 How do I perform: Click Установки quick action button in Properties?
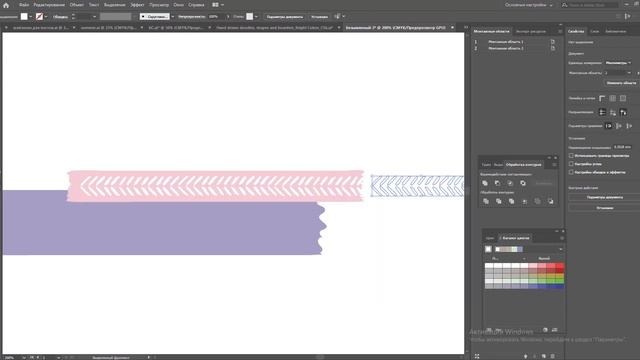604,208
